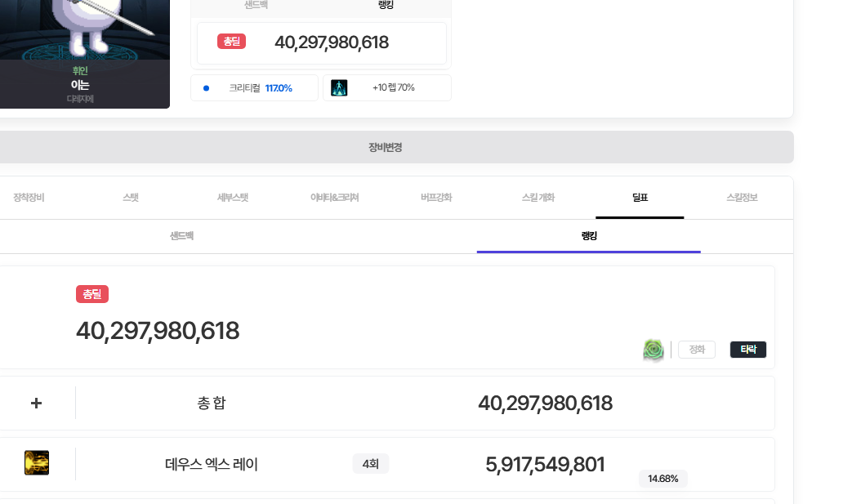Switch to the 스킬정보 tab

click(742, 198)
